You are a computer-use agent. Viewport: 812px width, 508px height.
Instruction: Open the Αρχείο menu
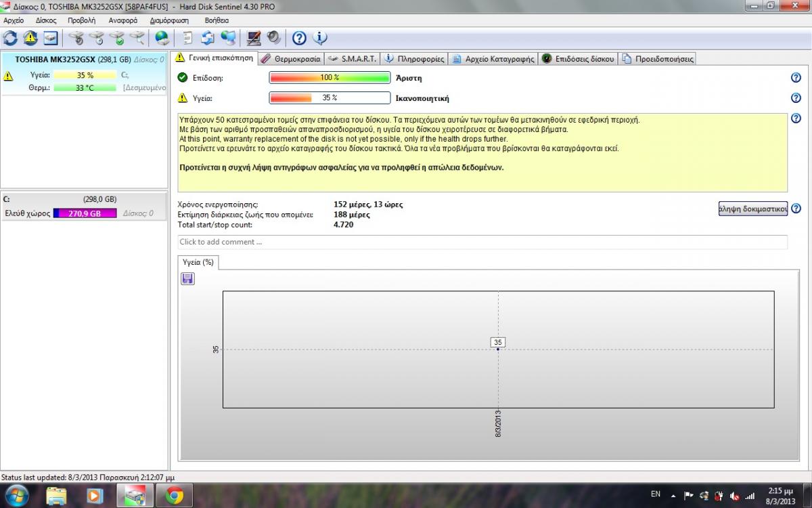(x=14, y=20)
